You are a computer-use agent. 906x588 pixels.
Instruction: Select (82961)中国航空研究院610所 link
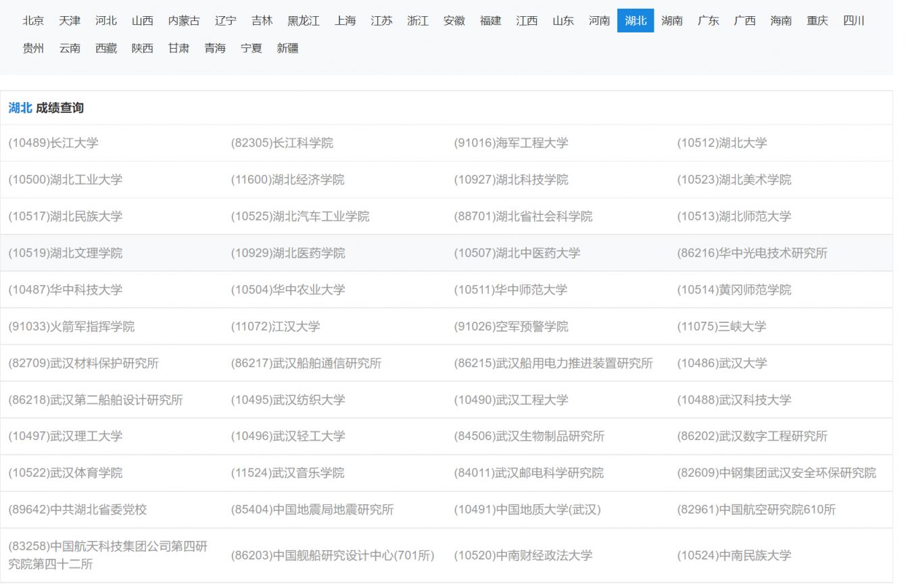(757, 509)
